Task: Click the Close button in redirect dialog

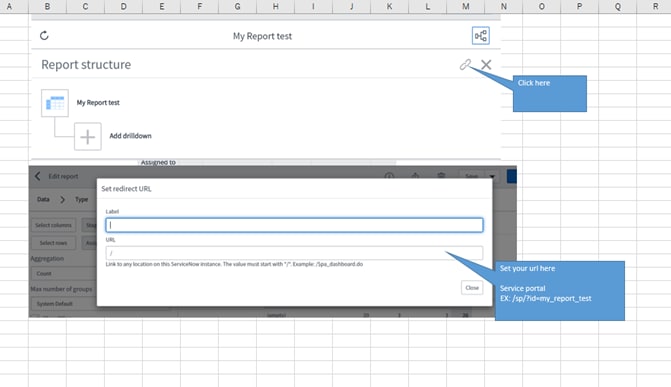Action: coord(472,288)
